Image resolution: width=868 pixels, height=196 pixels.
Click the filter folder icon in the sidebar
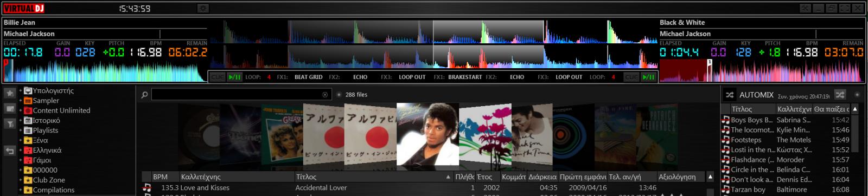pyautogui.click(x=10, y=124)
